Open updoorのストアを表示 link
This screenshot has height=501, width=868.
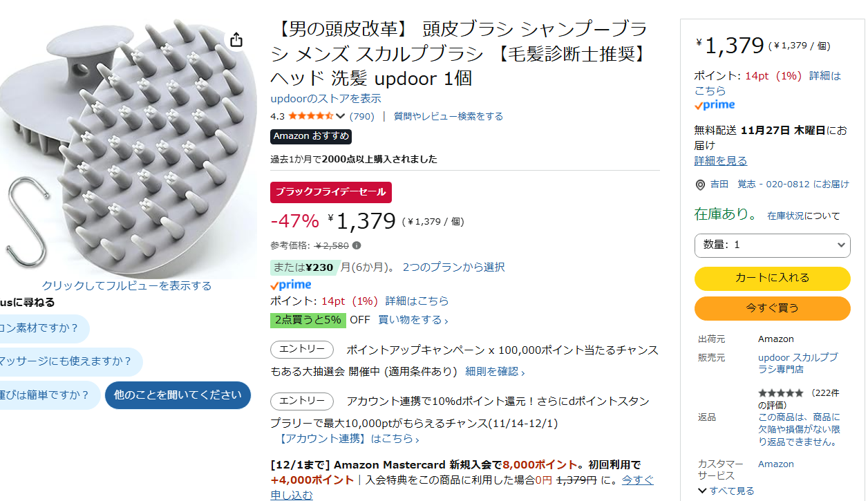point(325,98)
